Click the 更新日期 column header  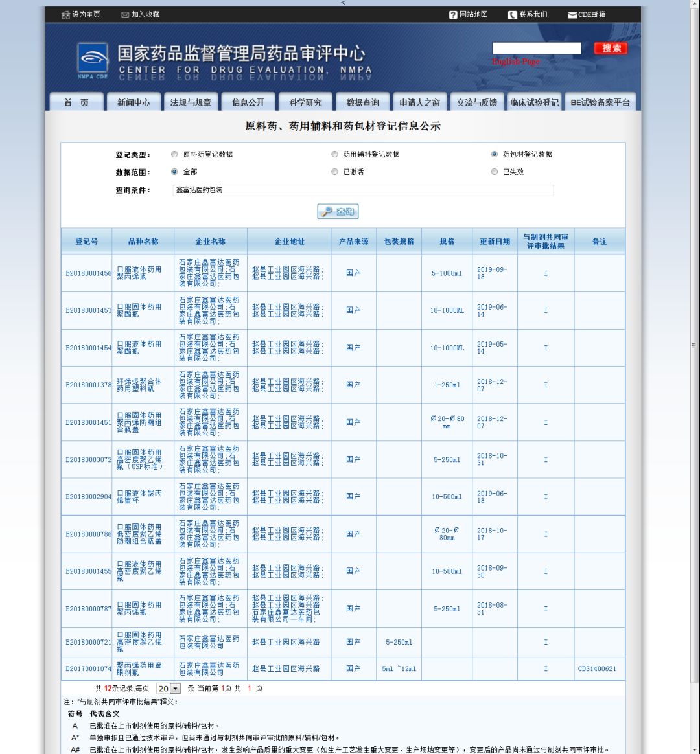(495, 242)
